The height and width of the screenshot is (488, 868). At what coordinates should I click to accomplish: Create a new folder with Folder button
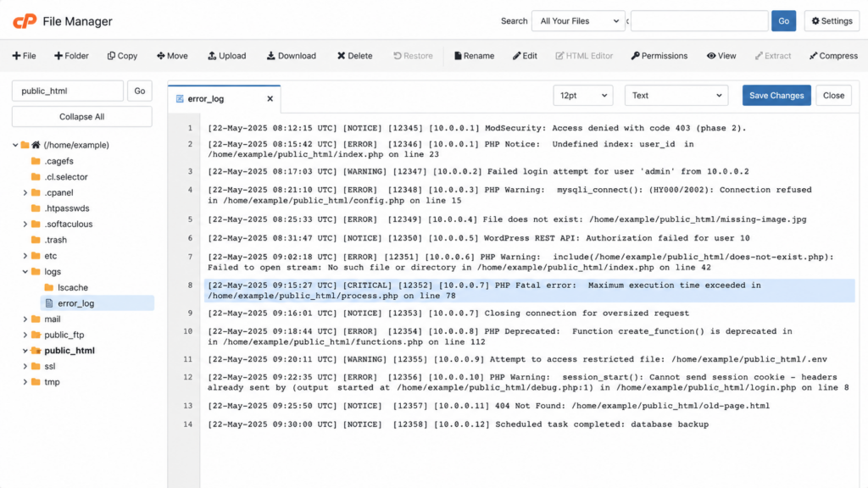71,56
